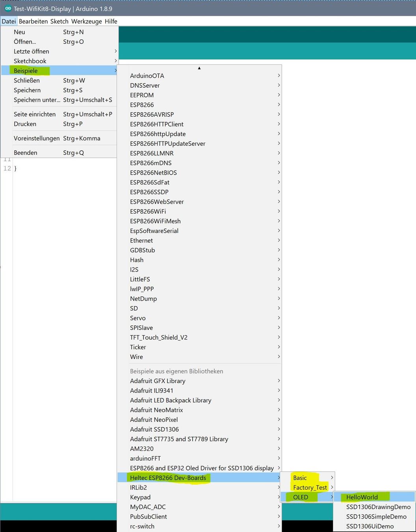Expand the ESP8266WebServer examples
This screenshot has width=416, height=532.
pos(200,202)
